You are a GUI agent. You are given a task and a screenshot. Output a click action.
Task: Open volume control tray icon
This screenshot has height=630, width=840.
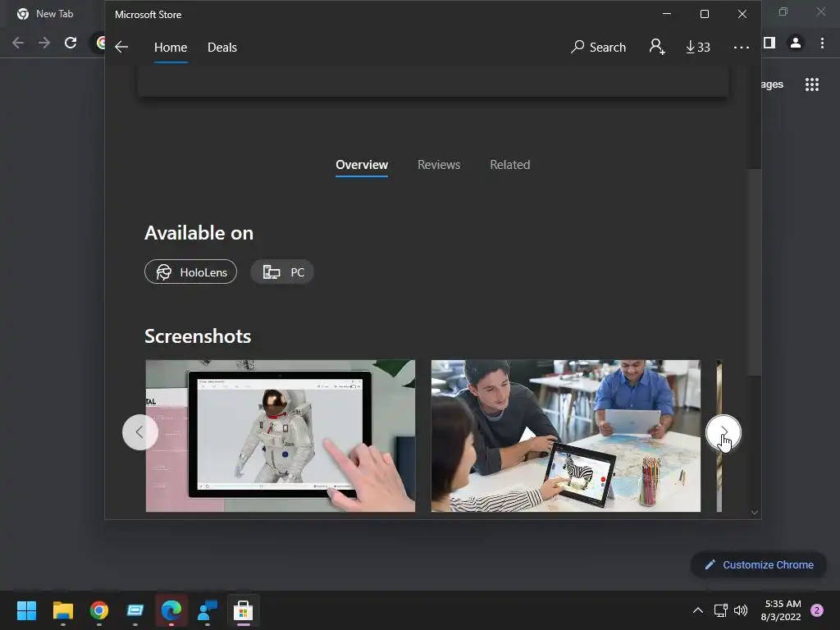click(741, 610)
